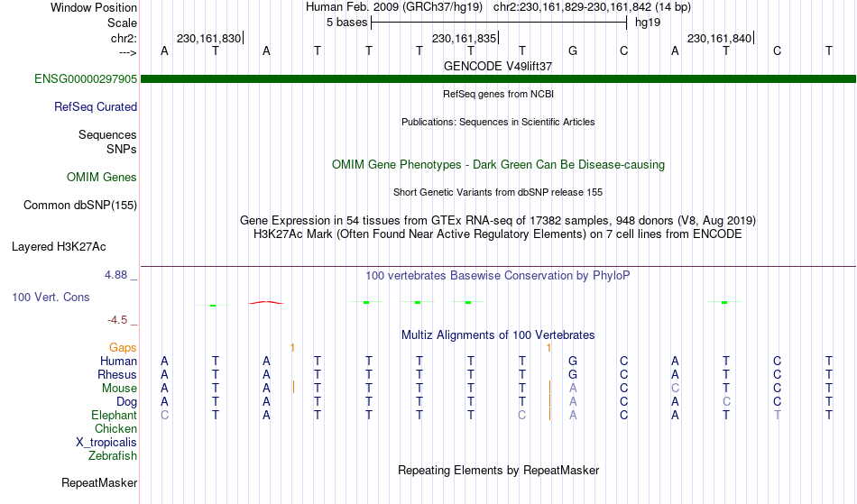Viewport: 857px width, 504px height.
Task: Select the Dog alignment row label
Action: [127, 402]
